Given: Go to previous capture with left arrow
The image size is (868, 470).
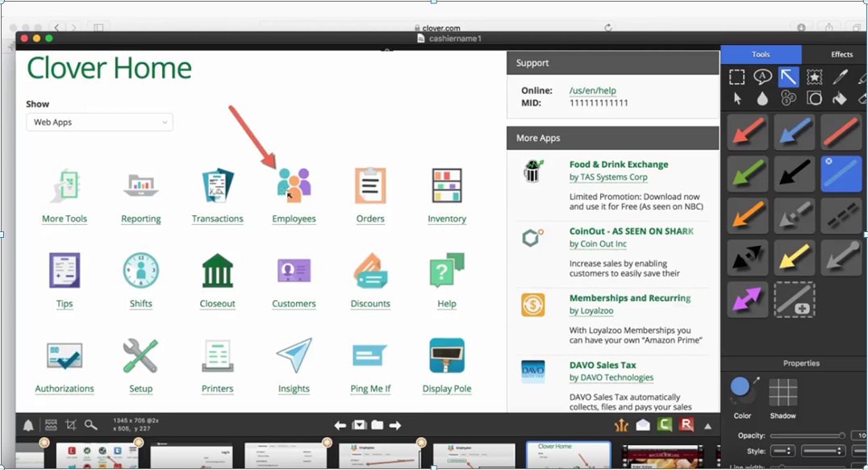Looking at the screenshot, I should click(x=340, y=425).
